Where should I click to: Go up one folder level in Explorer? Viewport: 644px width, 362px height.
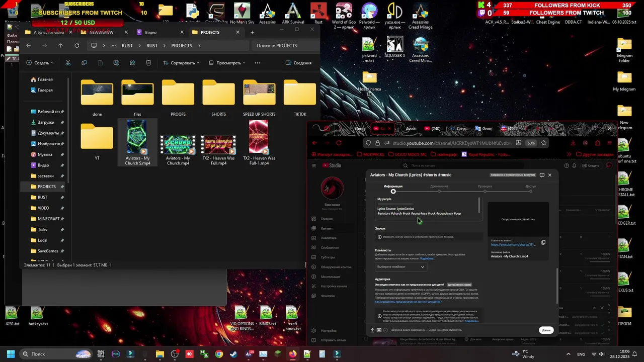tap(60, 45)
